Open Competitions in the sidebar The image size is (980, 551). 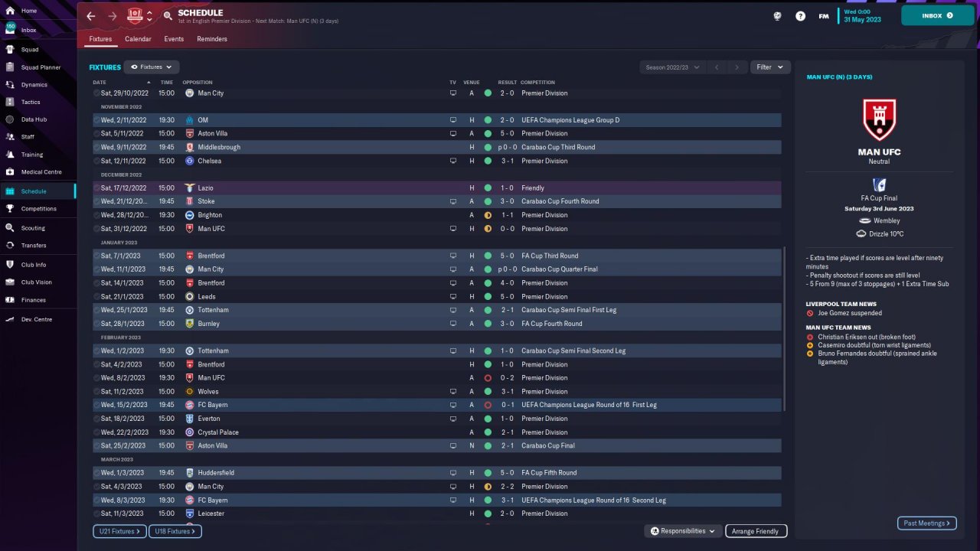point(38,209)
